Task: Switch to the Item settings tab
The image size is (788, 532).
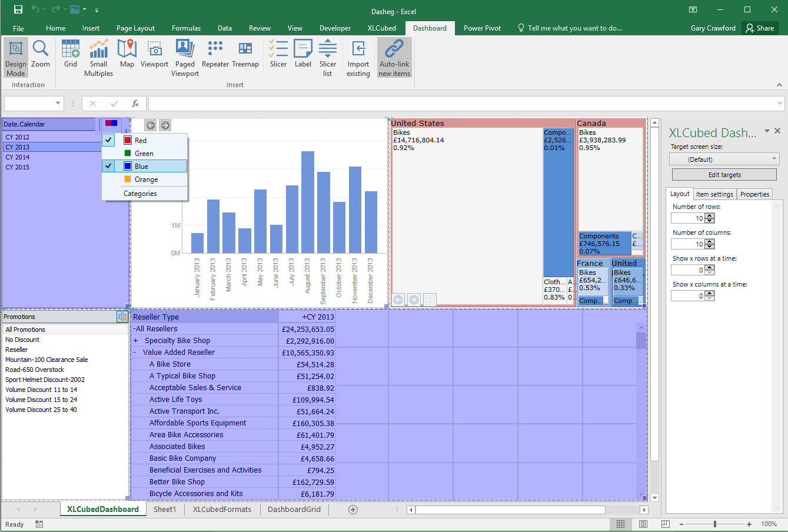Action: (714, 194)
